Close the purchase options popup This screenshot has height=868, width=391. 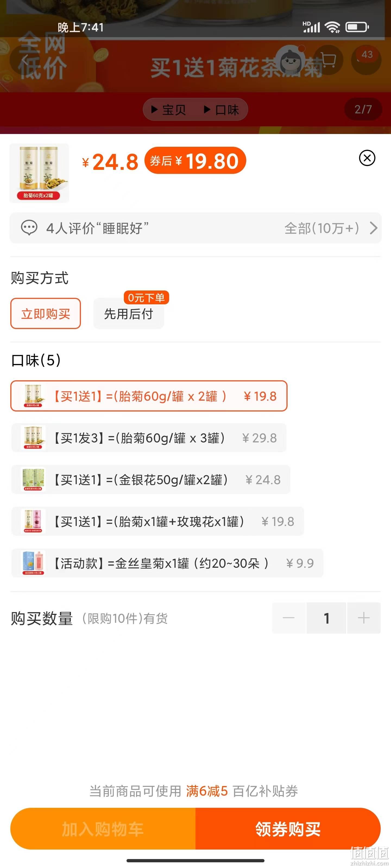(367, 158)
